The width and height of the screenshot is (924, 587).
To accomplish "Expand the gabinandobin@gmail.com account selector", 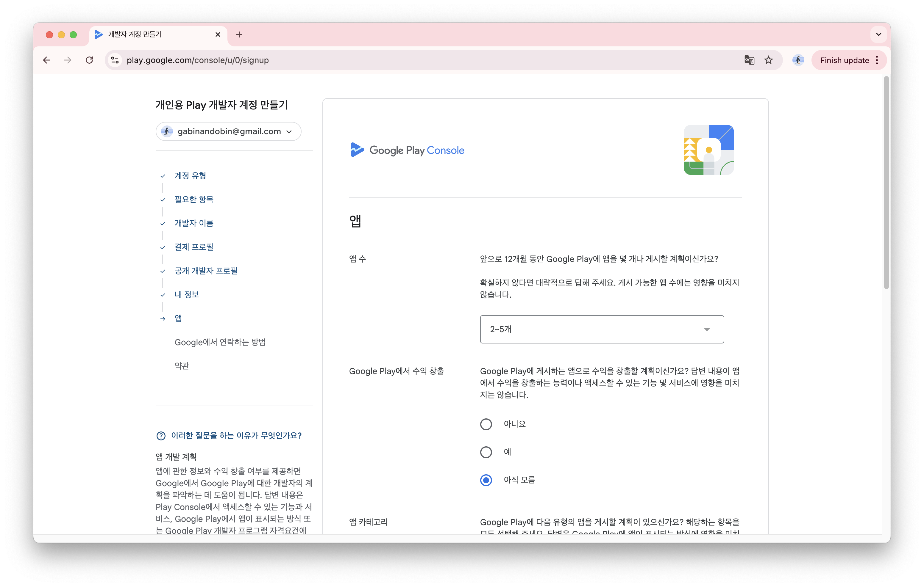I will 289,131.
